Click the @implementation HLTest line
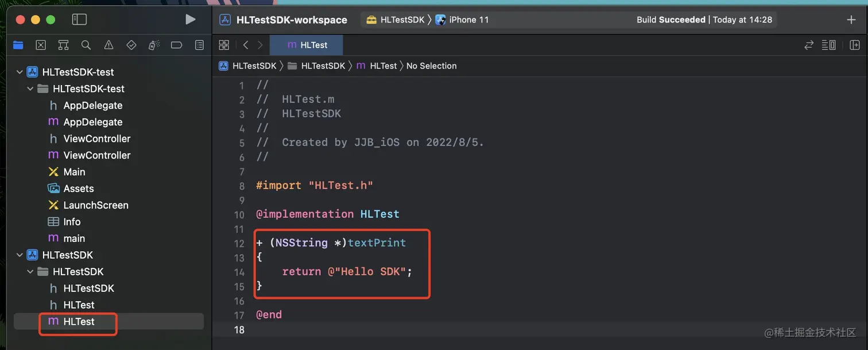Viewport: 868px width, 350px height. (328, 214)
